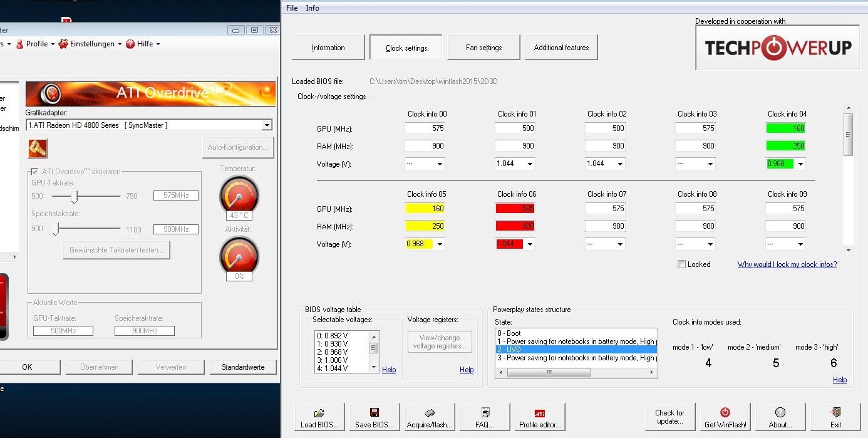Click Why would I lock my clock infos link
The width and height of the screenshot is (868, 438).
(x=787, y=264)
